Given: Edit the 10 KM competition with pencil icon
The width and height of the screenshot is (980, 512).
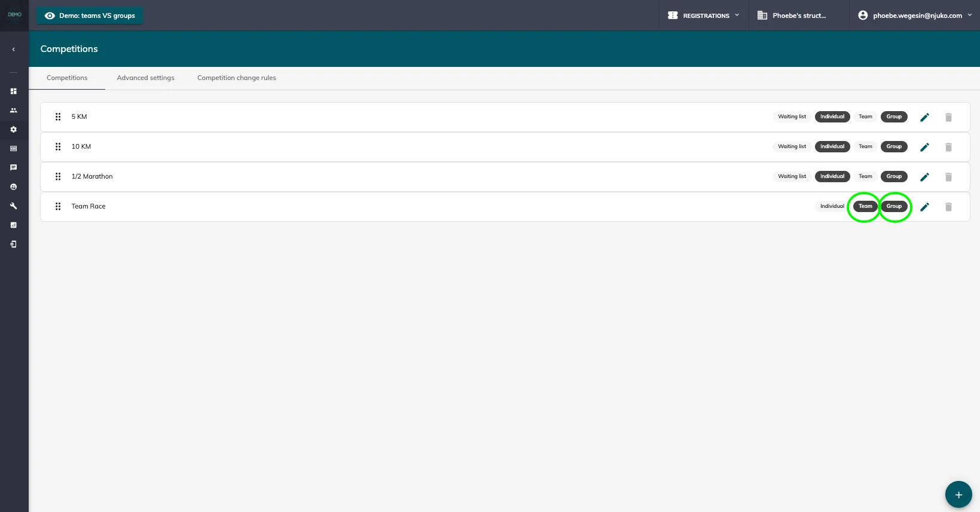Looking at the screenshot, I should point(924,147).
